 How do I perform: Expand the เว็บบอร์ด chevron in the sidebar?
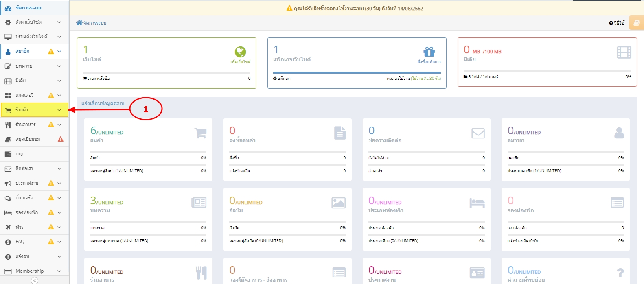(x=59, y=198)
